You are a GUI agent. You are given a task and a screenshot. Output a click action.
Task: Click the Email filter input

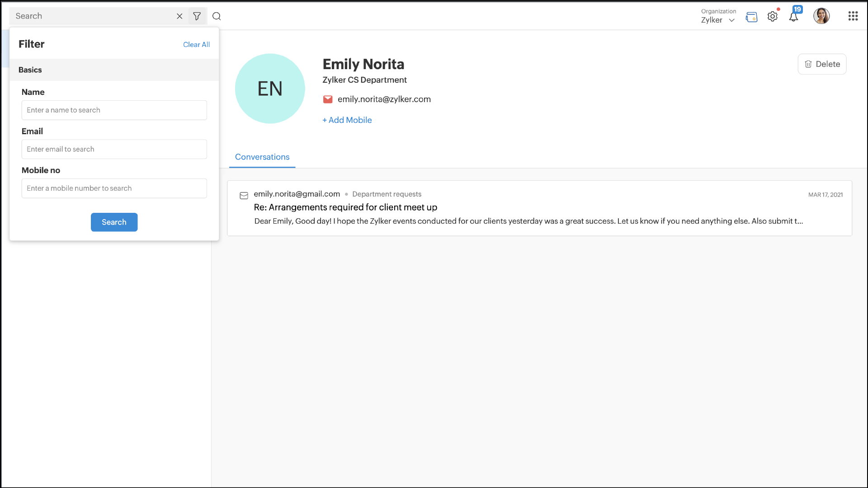tap(114, 149)
